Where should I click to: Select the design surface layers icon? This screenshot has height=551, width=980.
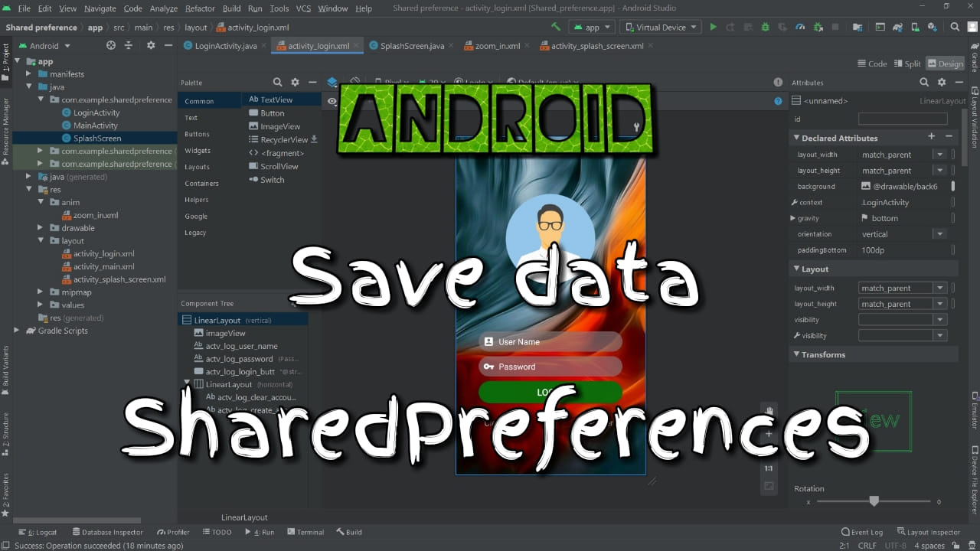(x=332, y=82)
